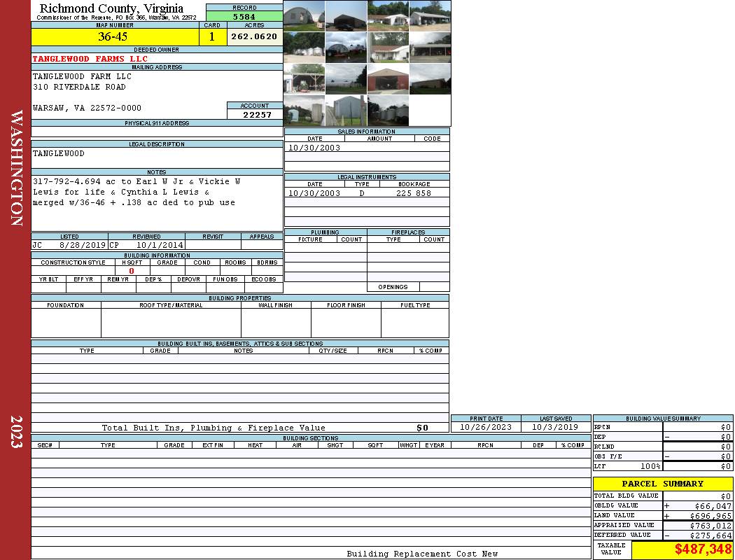Select the yellow map number 36-45 field
Viewport: 735px width, 560px height.
tap(114, 37)
